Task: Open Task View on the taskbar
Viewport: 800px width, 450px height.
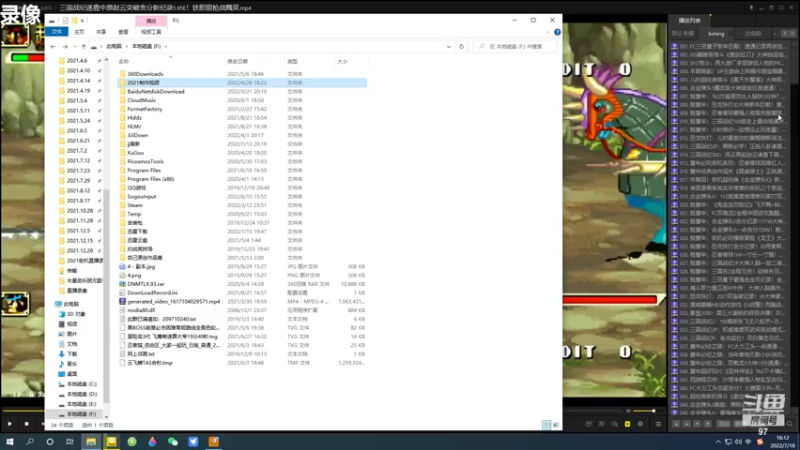Action: (x=70, y=441)
